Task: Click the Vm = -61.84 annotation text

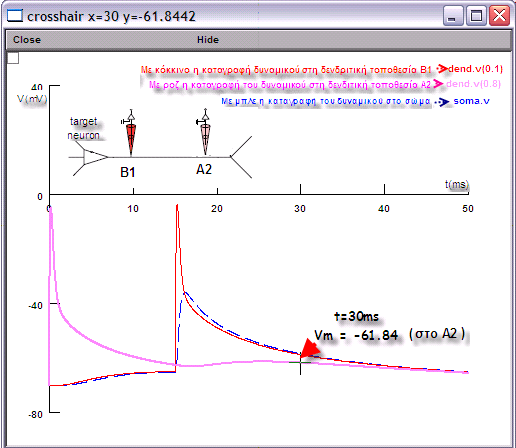Action: 356,335
